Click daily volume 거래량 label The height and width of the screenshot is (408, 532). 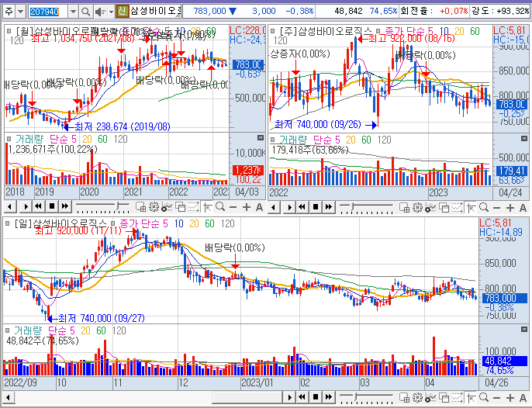(x=27, y=330)
